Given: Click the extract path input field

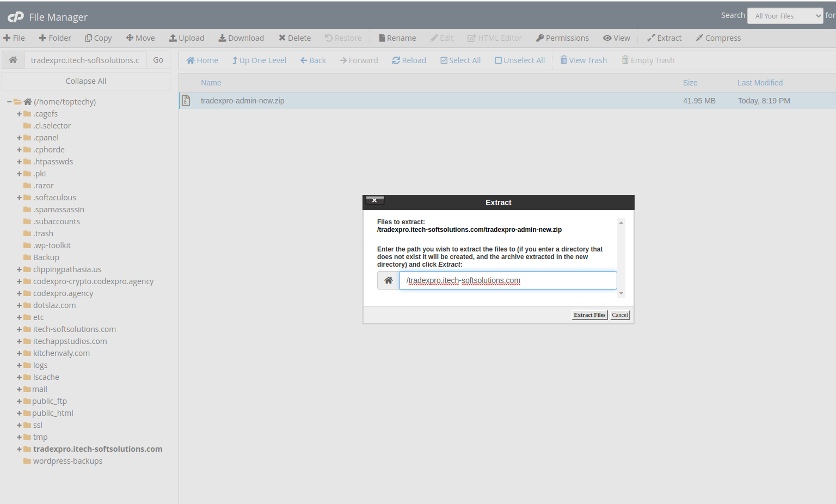Looking at the screenshot, I should (x=508, y=280).
